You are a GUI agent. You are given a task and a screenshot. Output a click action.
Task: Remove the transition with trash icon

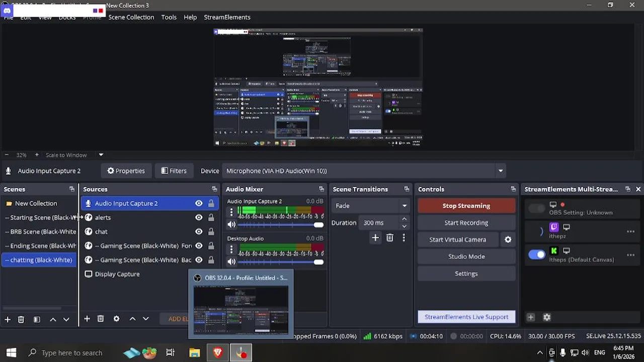390,238
